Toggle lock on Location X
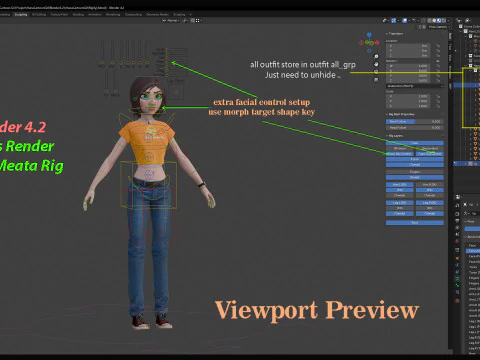The width and height of the screenshot is (480, 360). click(x=438, y=46)
